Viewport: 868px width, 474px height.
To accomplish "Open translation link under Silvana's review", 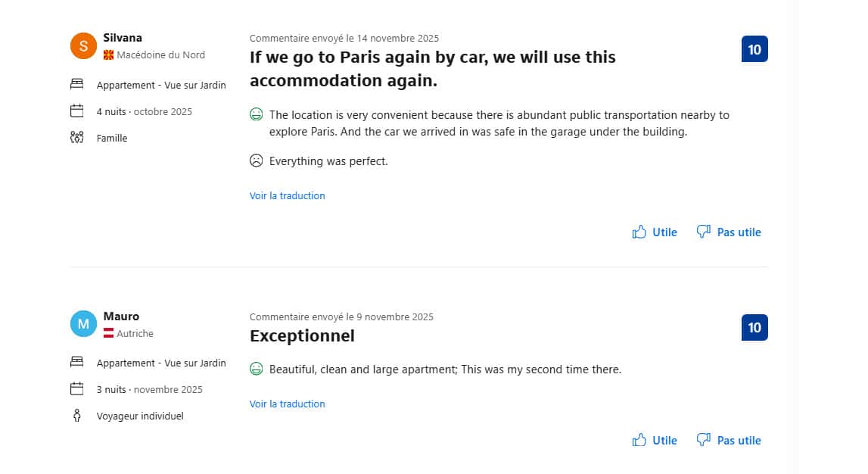I will [288, 195].
